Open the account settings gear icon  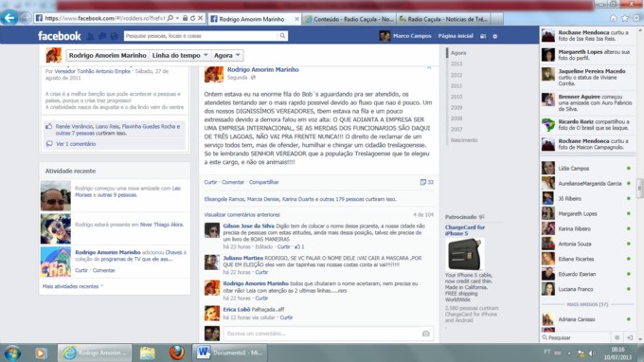pyautogui.click(x=495, y=36)
